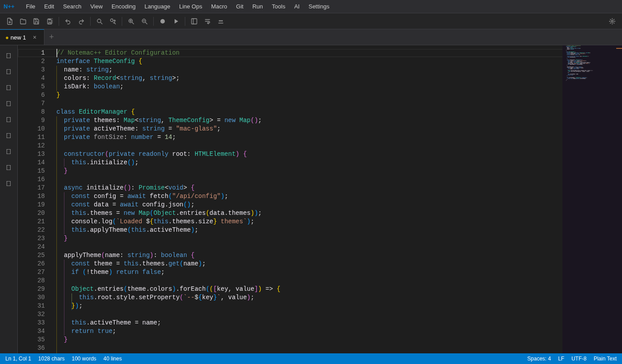
Task: Toggle split view layout
Action: click(194, 21)
